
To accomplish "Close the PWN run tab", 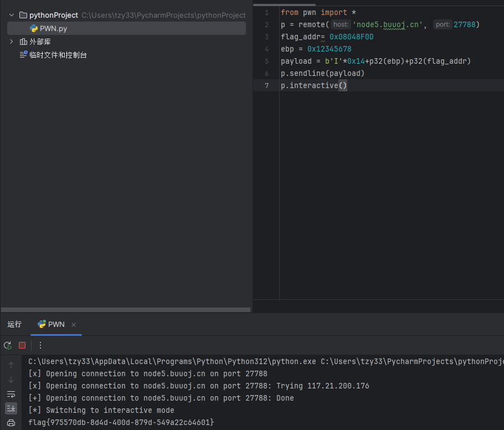I will point(74,325).
